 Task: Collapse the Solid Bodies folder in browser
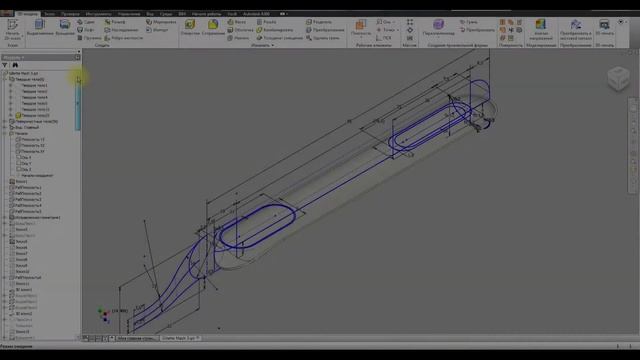tap(5, 79)
